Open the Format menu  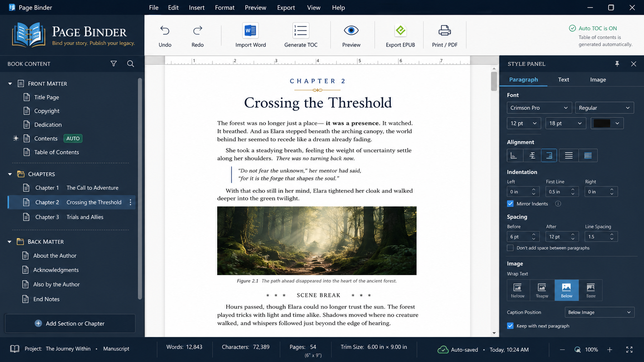coord(225,7)
